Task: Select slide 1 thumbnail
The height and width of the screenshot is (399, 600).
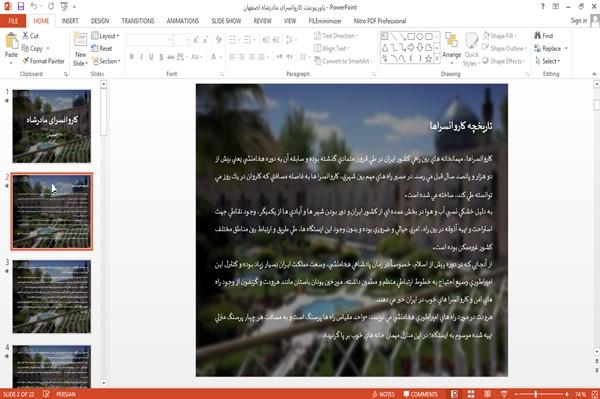Action: point(52,126)
